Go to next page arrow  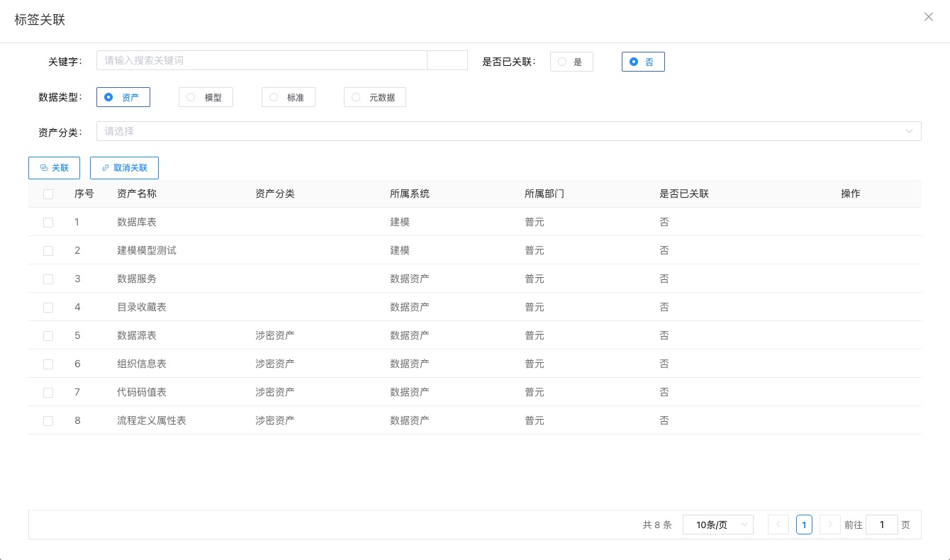pos(830,525)
